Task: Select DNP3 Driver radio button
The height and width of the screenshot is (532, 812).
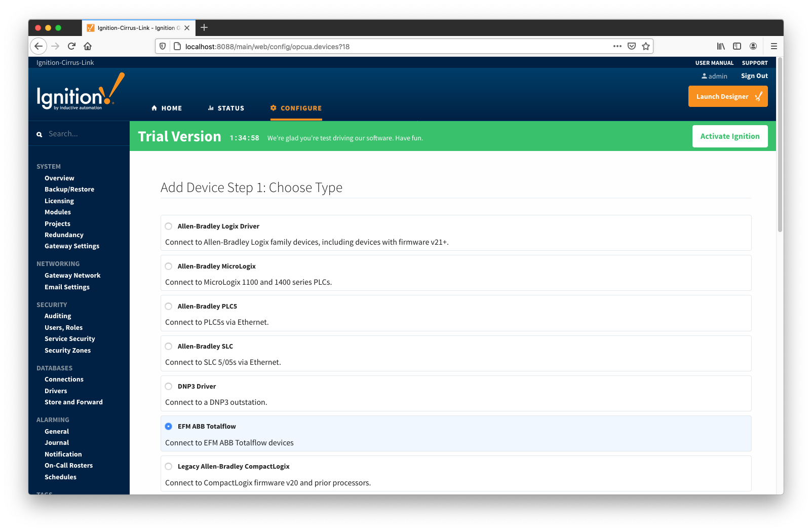Action: [x=169, y=387]
